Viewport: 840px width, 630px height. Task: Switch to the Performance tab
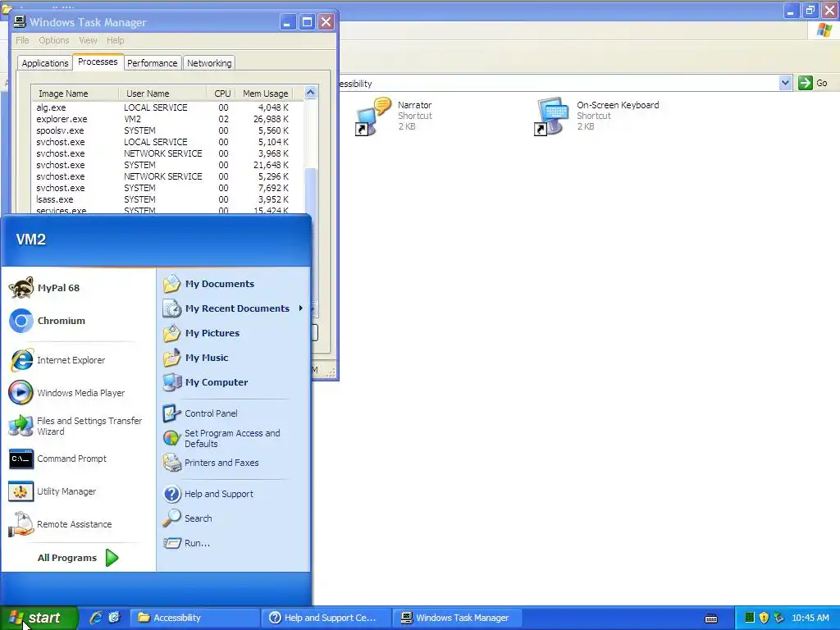(152, 63)
